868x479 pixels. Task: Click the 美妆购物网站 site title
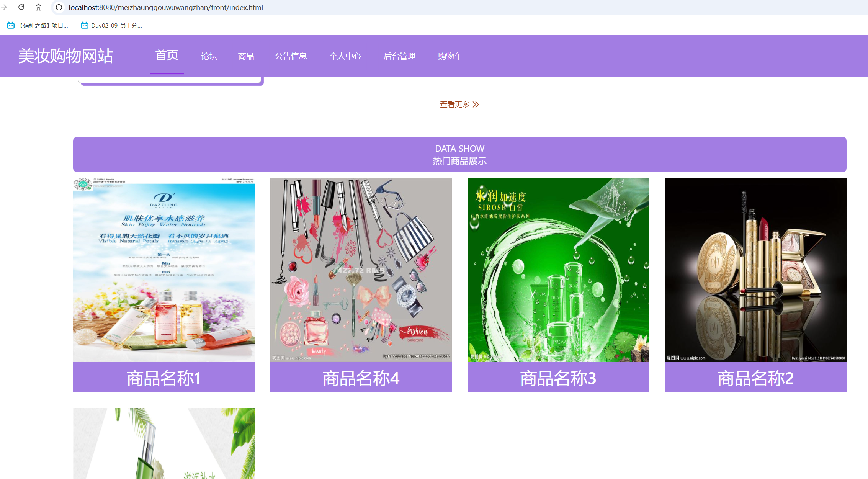pos(65,56)
